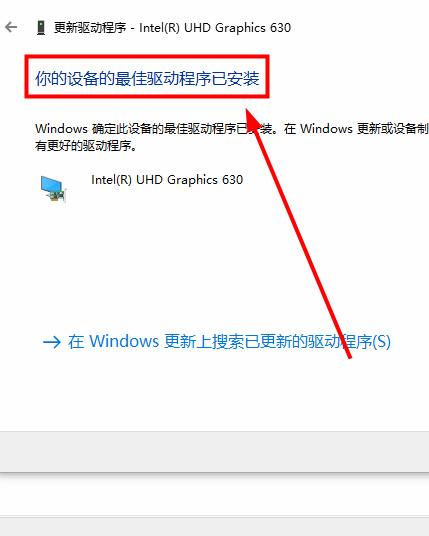The width and height of the screenshot is (429, 536).
Task: Click the description line starting Windows 确定此设备
Action: pyautogui.click(x=232, y=129)
